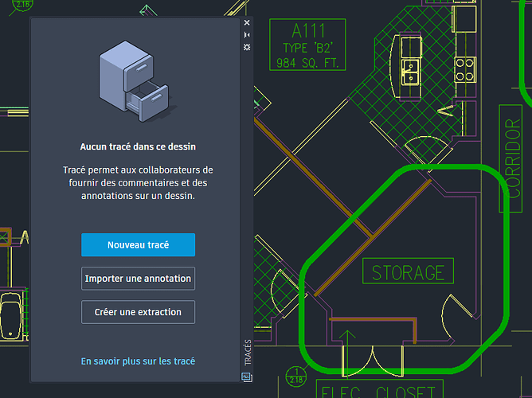This screenshot has width=532, height=398.
Task: Open the palette properties gear menu
Action: point(247,49)
